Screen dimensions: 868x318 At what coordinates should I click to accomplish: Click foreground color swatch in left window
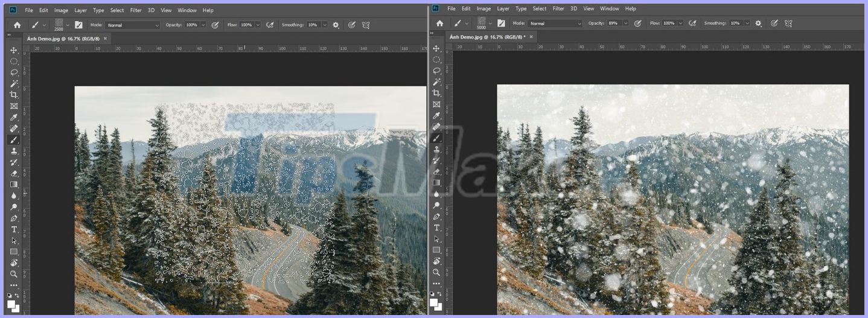pos(11,304)
